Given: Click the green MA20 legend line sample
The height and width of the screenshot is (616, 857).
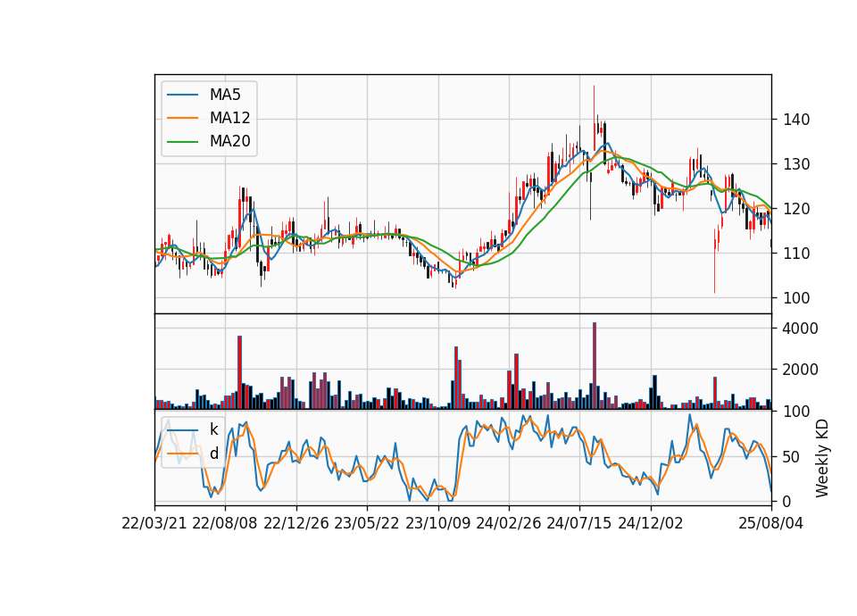Looking at the screenshot, I should pos(182,141).
